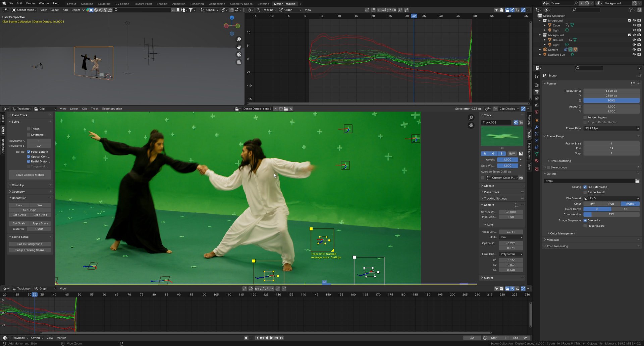
Task: Click the Solve Camera Motion button
Action: click(x=30, y=175)
